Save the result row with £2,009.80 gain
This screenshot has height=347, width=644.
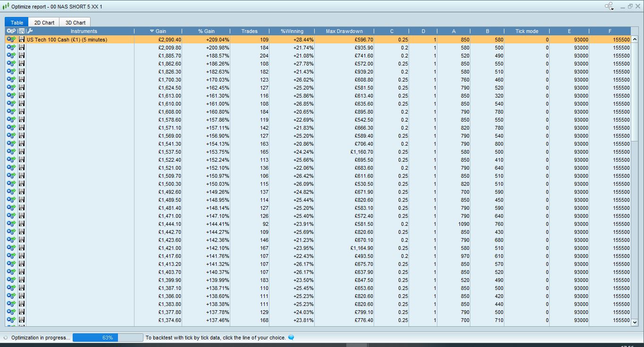coord(21,48)
